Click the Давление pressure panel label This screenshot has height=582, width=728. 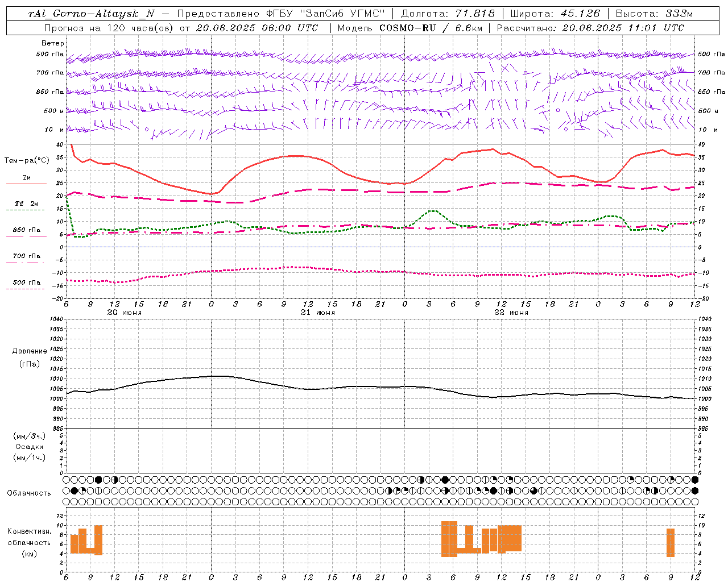click(30, 351)
